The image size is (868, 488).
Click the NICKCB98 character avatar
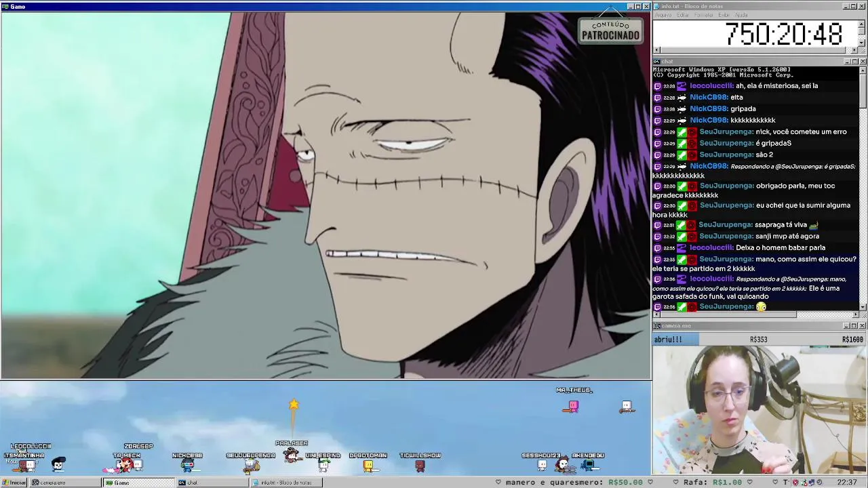click(x=187, y=465)
